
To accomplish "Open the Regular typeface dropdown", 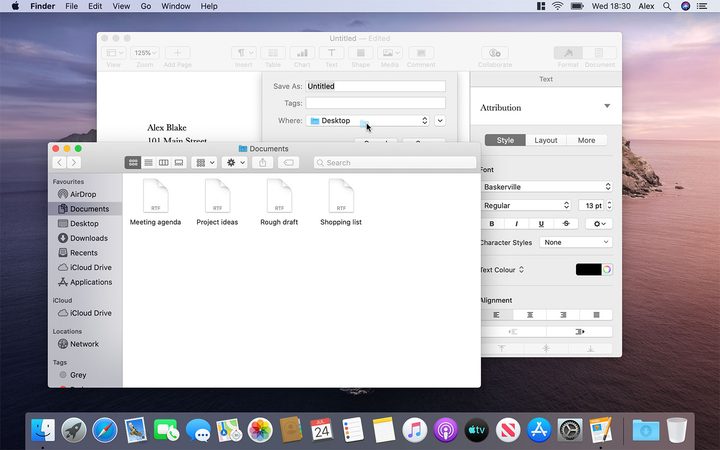I will tap(525, 206).
